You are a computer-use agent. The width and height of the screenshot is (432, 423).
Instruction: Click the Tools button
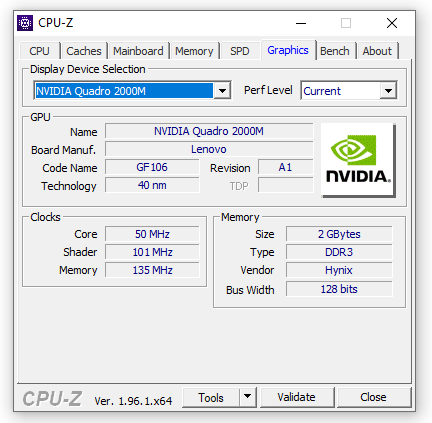tap(211, 397)
